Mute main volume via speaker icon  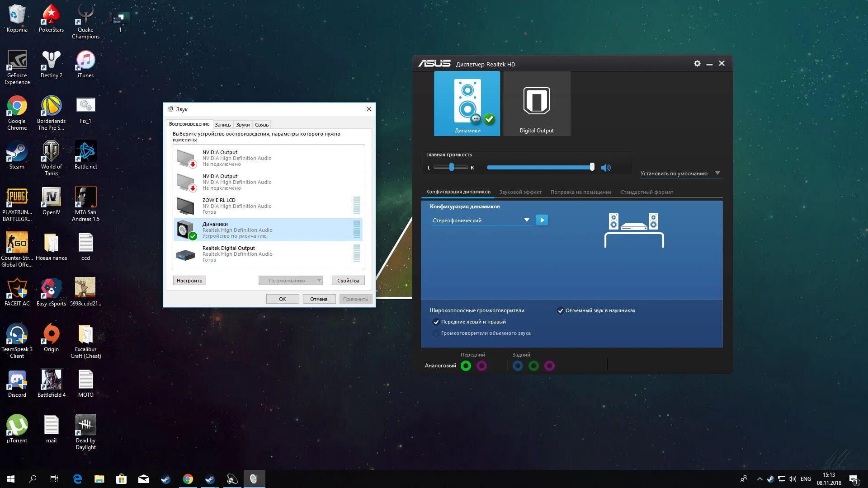(x=606, y=168)
